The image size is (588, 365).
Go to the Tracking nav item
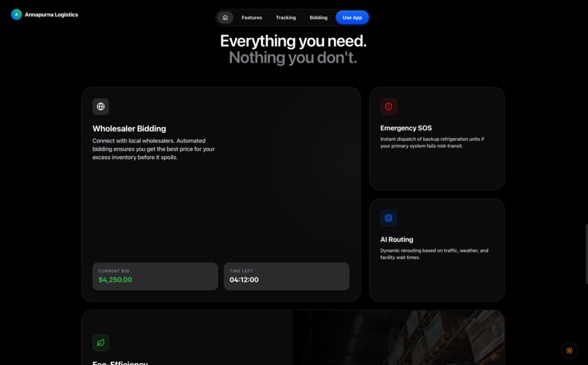click(286, 18)
